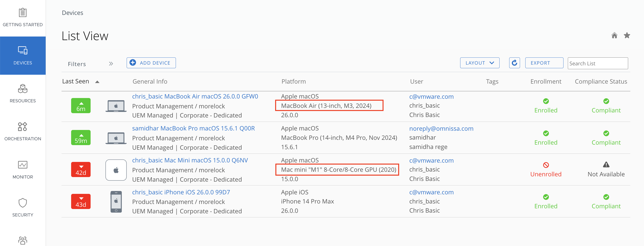Viewport: 644px width, 246px height.
Task: Open the Monitor sidebar section
Action: click(x=23, y=170)
